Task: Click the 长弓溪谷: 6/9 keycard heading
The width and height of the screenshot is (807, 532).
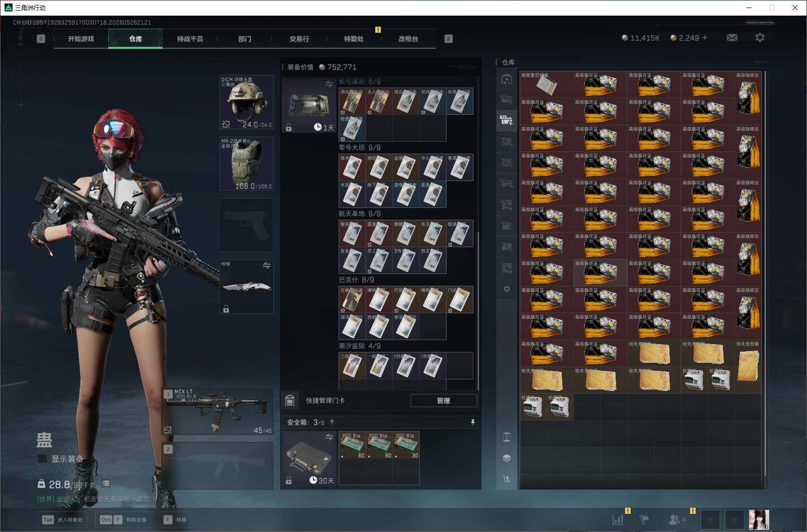Action: coord(360,81)
